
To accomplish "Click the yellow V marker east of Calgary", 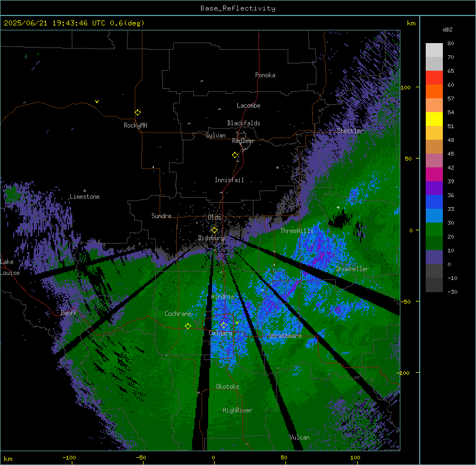I will 237,323.
